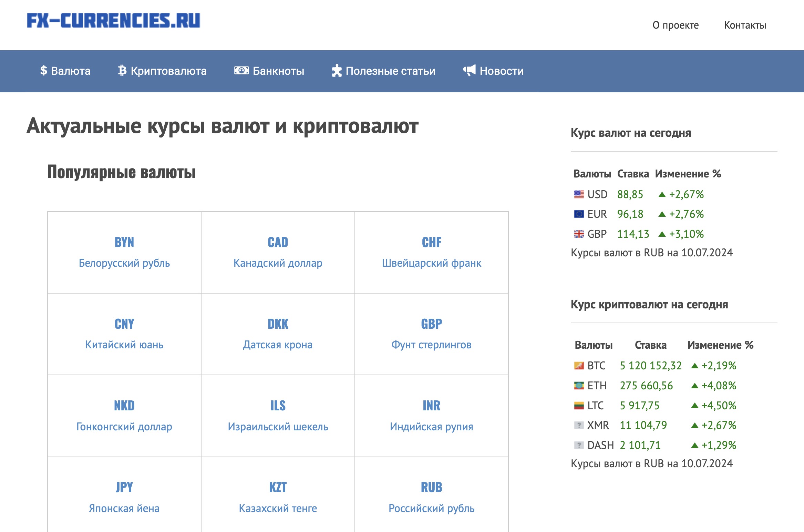Image resolution: width=804 pixels, height=532 pixels.
Task: Select the KZT currency code
Action: [278, 488]
